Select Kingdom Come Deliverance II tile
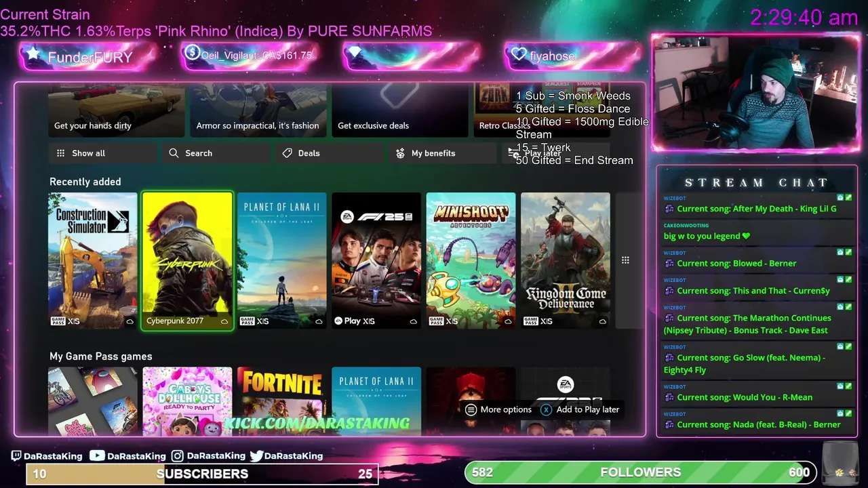 566,260
